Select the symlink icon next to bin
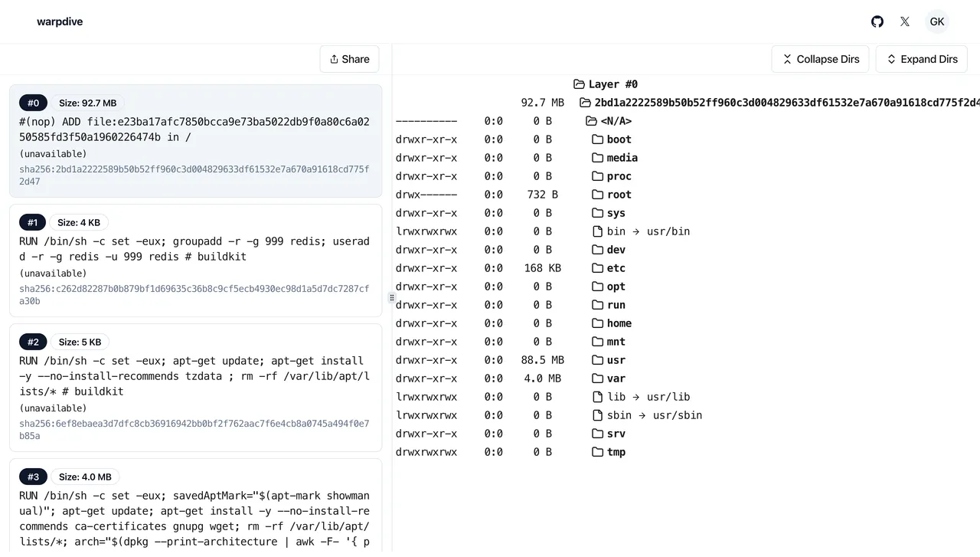The image size is (980, 557). (597, 231)
